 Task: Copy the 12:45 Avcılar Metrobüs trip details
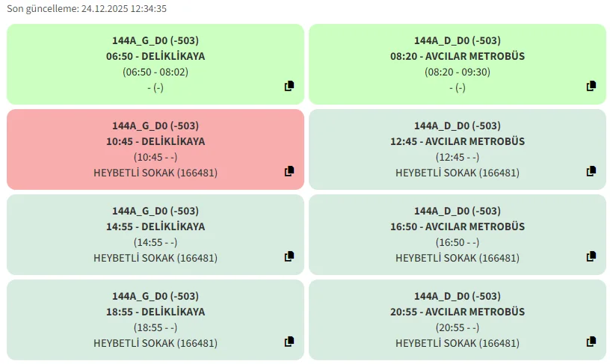click(591, 171)
